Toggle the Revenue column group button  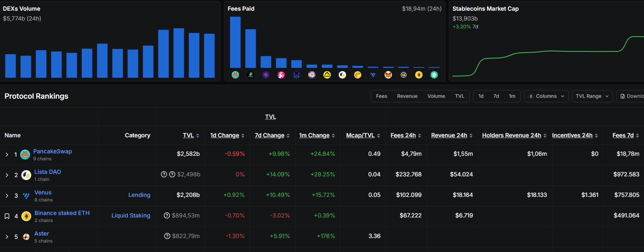(407, 96)
